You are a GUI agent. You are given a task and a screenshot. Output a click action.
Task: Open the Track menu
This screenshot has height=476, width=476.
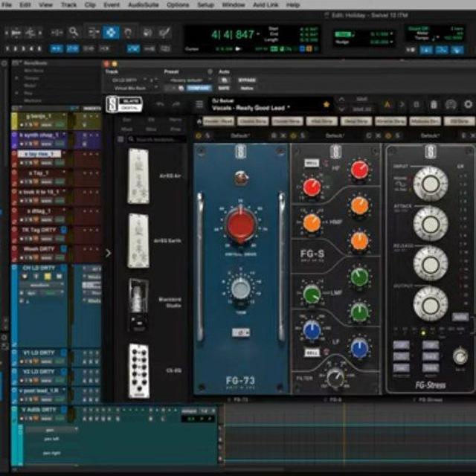point(68,5)
